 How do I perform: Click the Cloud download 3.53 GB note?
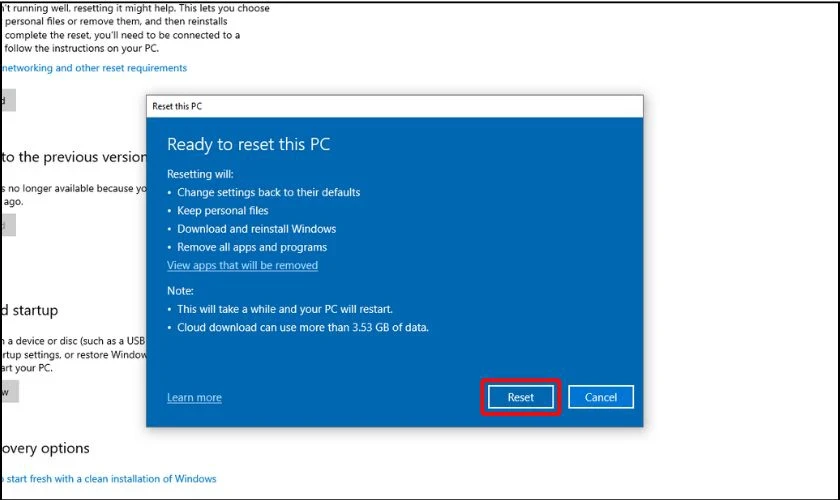[303, 327]
